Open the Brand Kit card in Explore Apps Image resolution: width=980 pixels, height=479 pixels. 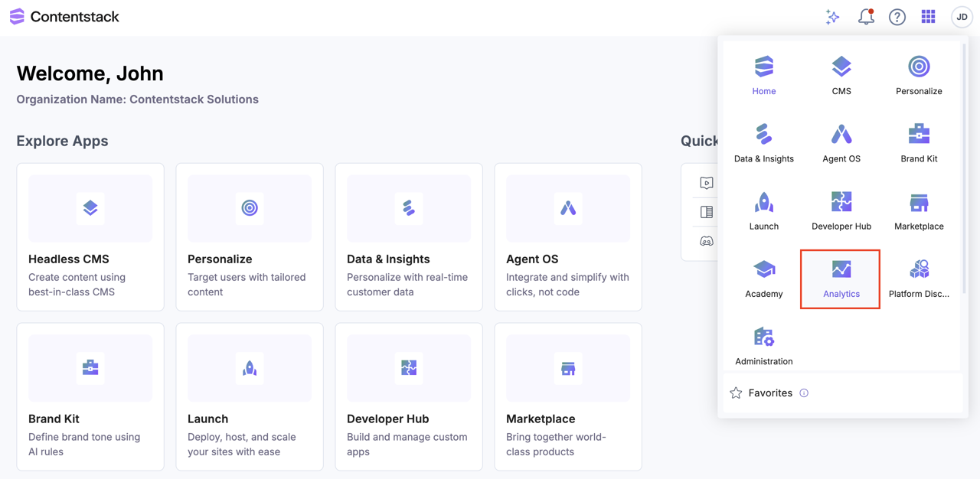[x=90, y=396]
